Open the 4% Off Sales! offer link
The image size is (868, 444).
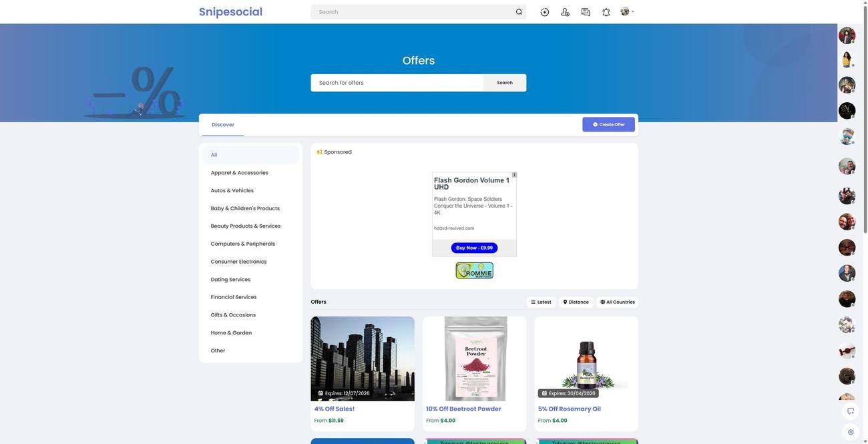335,409
